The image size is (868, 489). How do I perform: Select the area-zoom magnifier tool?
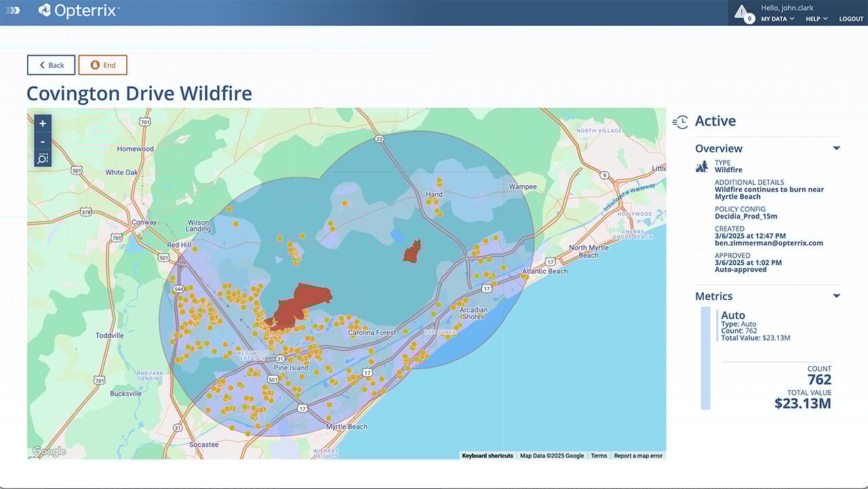(42, 158)
